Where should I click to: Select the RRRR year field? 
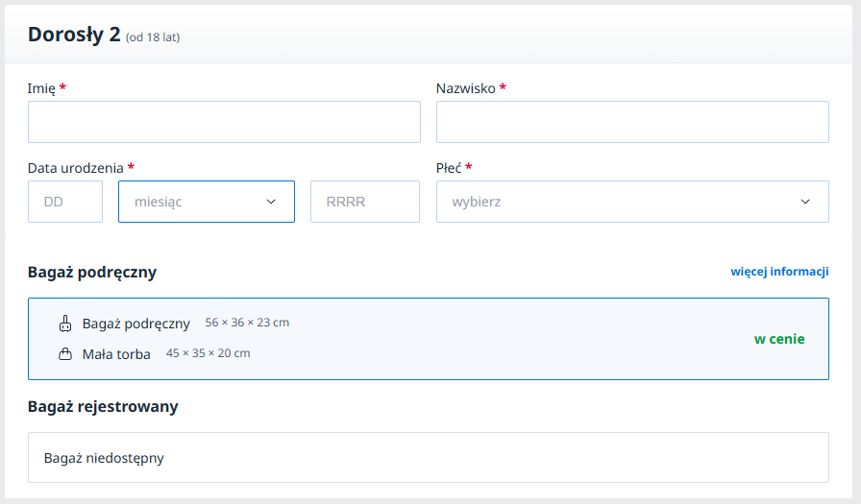point(364,202)
